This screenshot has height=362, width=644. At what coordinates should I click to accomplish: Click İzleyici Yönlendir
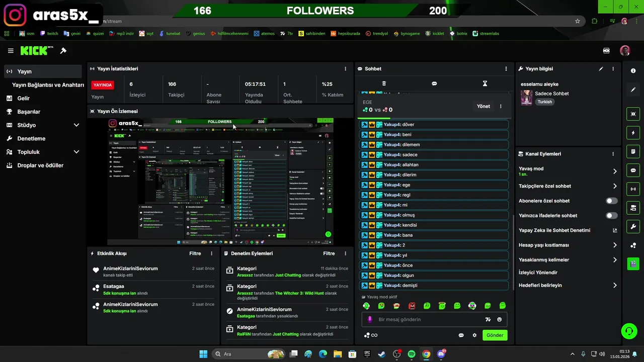click(538, 273)
